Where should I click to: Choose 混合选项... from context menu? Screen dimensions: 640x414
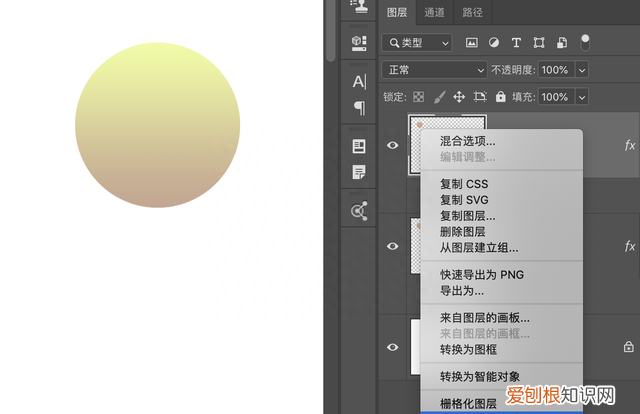pos(502,142)
